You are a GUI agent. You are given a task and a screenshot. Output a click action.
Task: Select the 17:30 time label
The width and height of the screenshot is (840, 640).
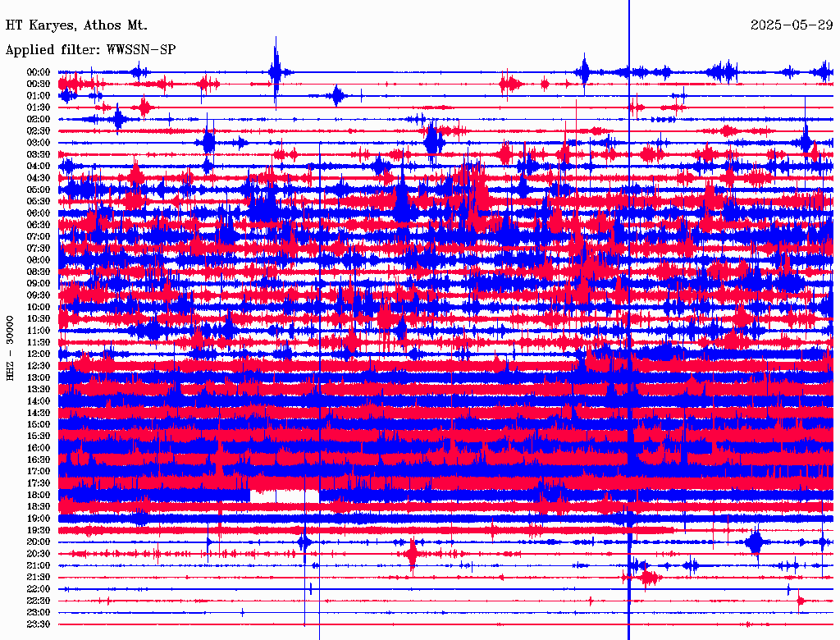point(39,483)
